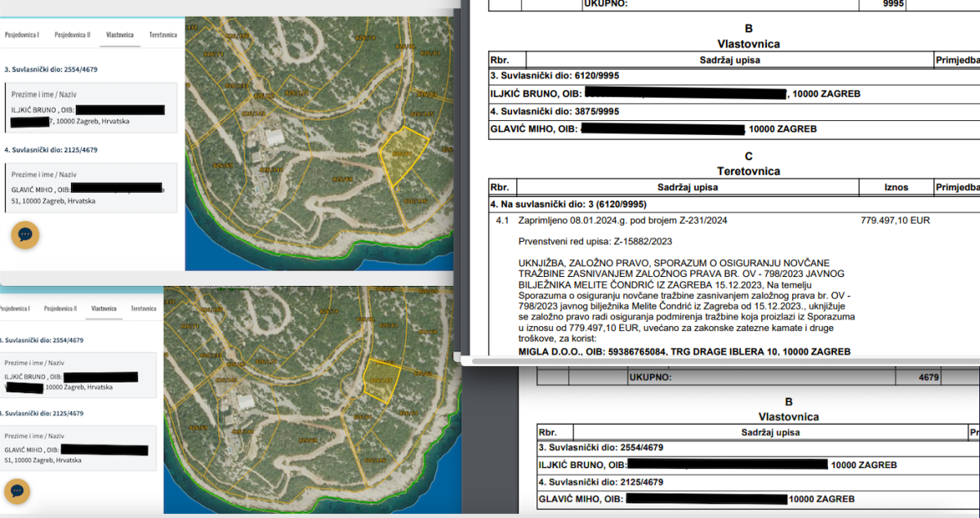Select Vlastovnica tab in lower panel

[104, 309]
